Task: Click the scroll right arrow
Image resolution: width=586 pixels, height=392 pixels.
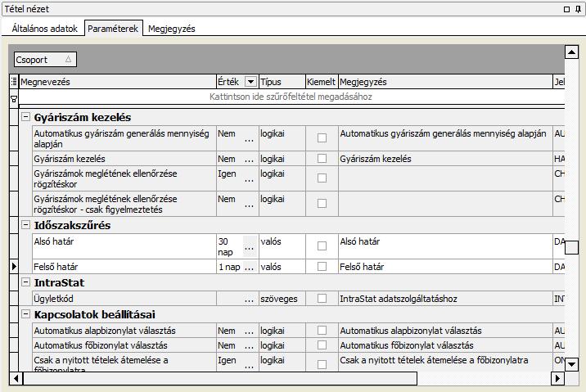Action: [558, 378]
